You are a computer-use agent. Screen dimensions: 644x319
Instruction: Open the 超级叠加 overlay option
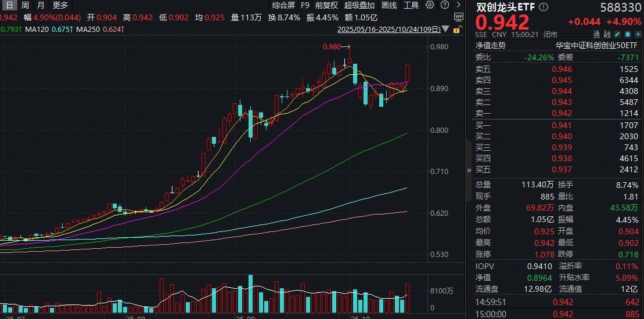359,5
